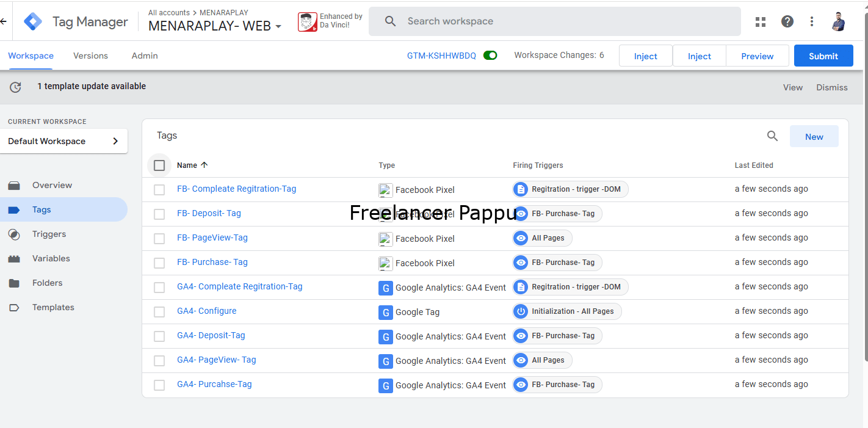
Task: Click the name column sort arrow
Action: pyautogui.click(x=204, y=165)
